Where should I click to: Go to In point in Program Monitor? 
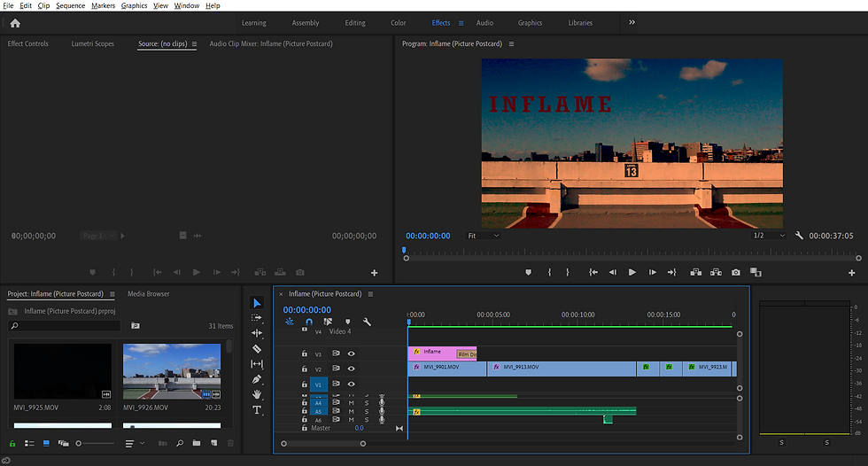click(593, 272)
